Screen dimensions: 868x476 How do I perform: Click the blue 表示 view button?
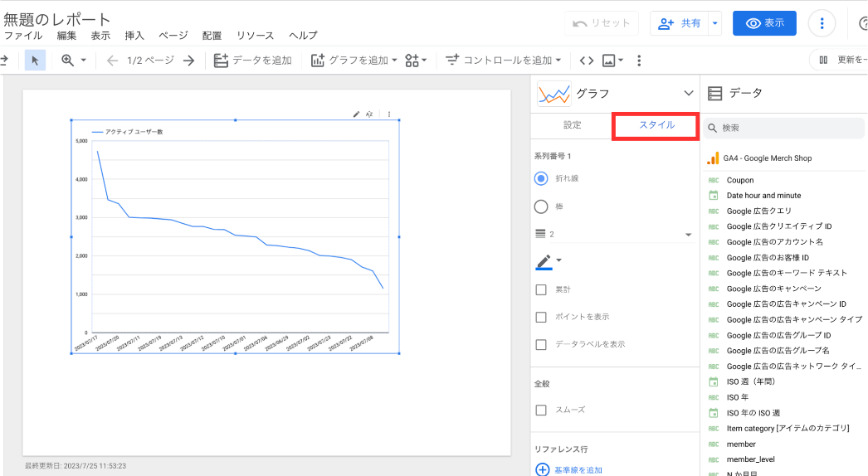pos(764,23)
